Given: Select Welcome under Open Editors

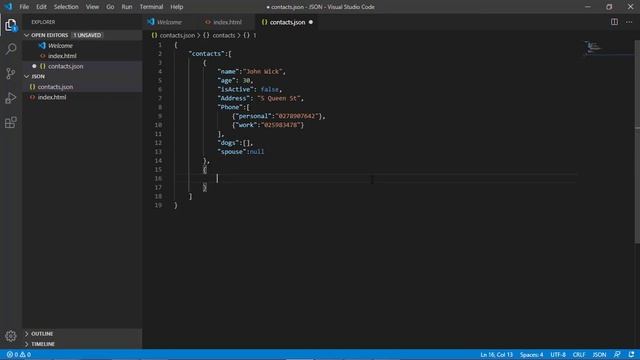Looking at the screenshot, I should (x=82, y=46).
